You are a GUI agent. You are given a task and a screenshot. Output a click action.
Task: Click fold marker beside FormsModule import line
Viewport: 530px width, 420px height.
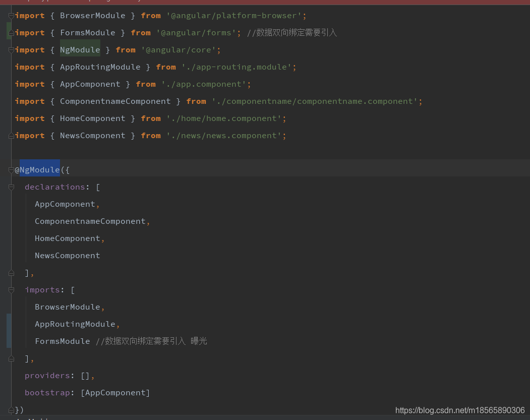pyautogui.click(x=11, y=33)
